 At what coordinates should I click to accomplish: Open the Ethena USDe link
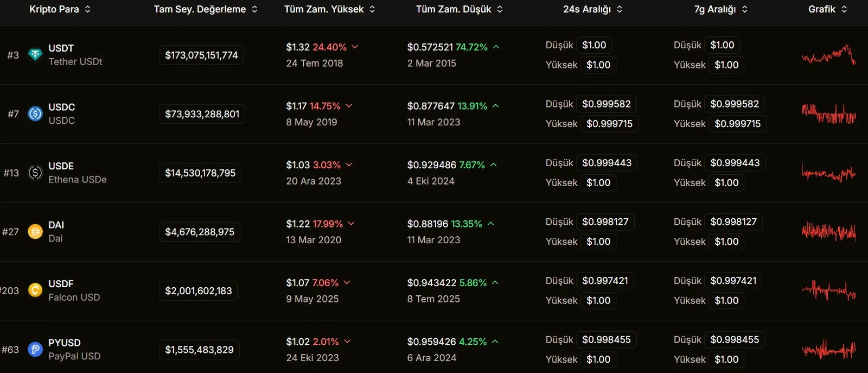click(x=77, y=180)
